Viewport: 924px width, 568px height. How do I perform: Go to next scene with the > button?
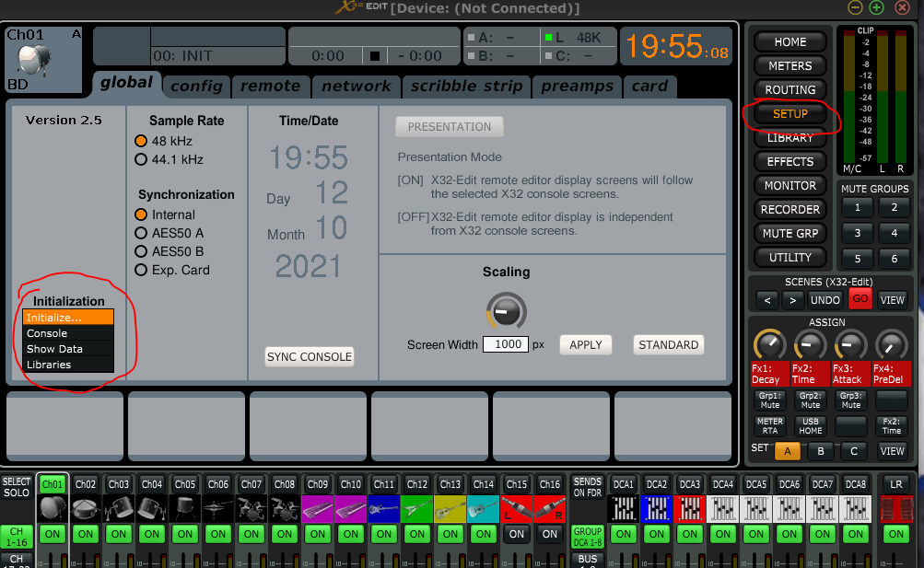(x=793, y=300)
